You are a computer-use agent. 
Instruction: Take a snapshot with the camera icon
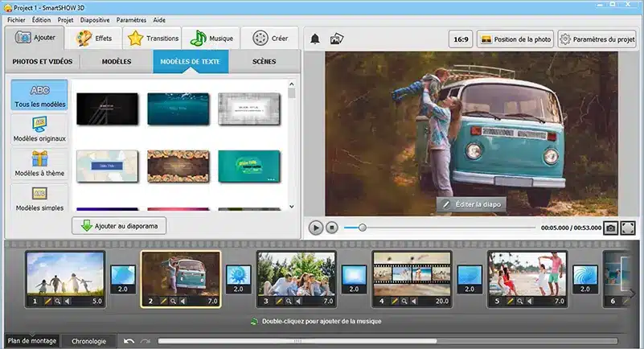coord(610,228)
